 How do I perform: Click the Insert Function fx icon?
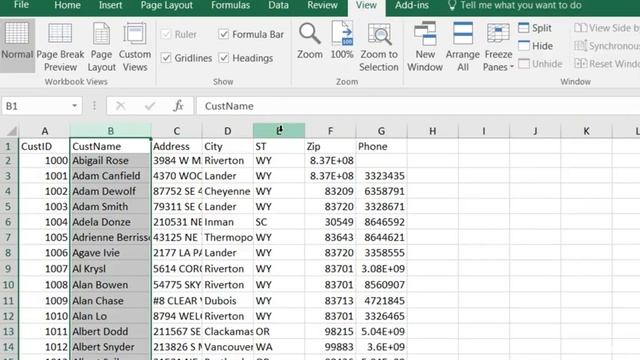point(178,106)
